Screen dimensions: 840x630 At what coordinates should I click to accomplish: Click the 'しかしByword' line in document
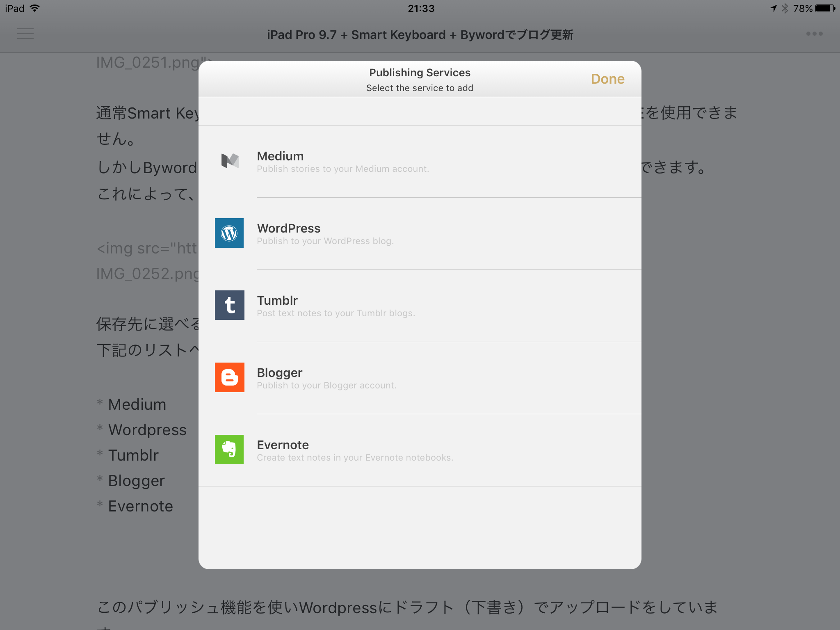pos(147,168)
